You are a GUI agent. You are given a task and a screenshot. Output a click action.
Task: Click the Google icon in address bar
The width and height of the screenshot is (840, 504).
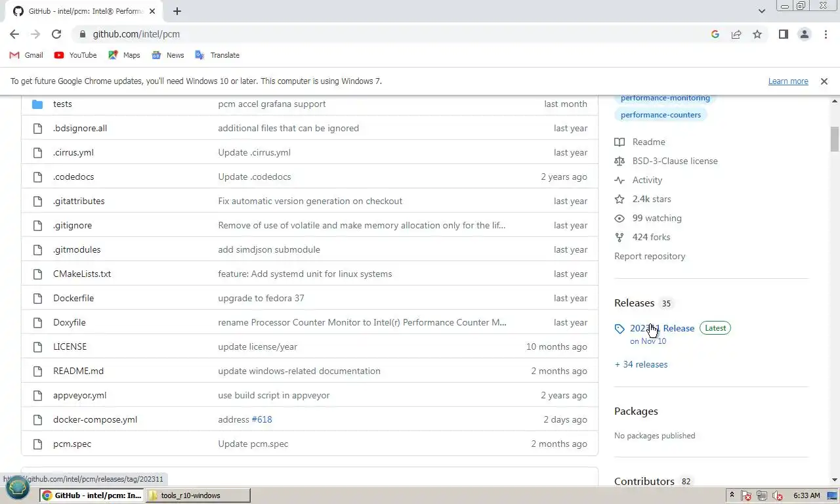(715, 34)
